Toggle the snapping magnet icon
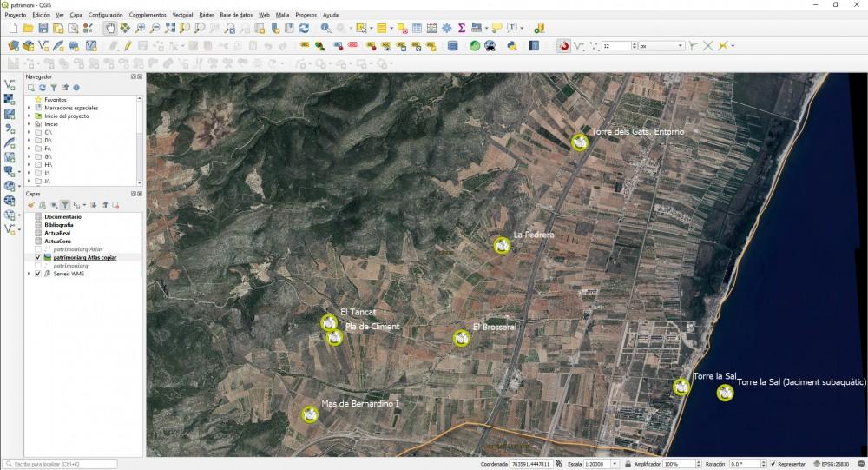Viewport: 868px width, 470px height. click(564, 46)
